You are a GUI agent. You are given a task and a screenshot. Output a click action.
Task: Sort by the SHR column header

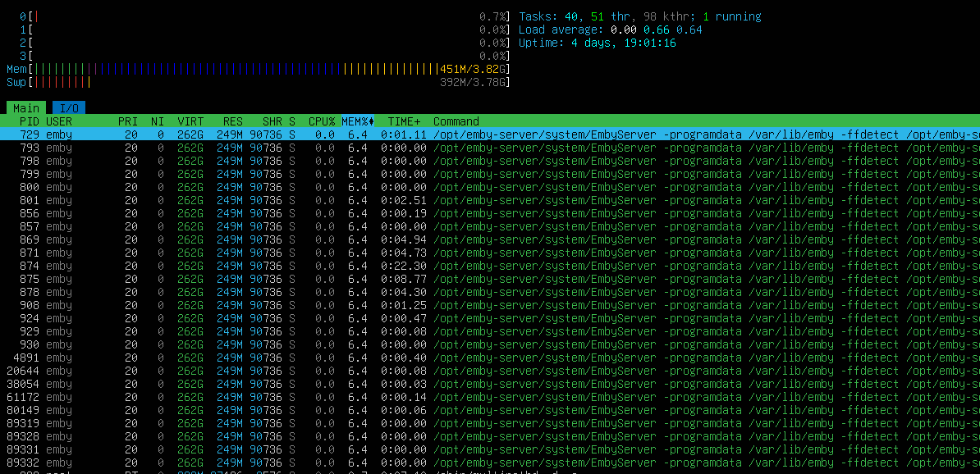click(272, 121)
